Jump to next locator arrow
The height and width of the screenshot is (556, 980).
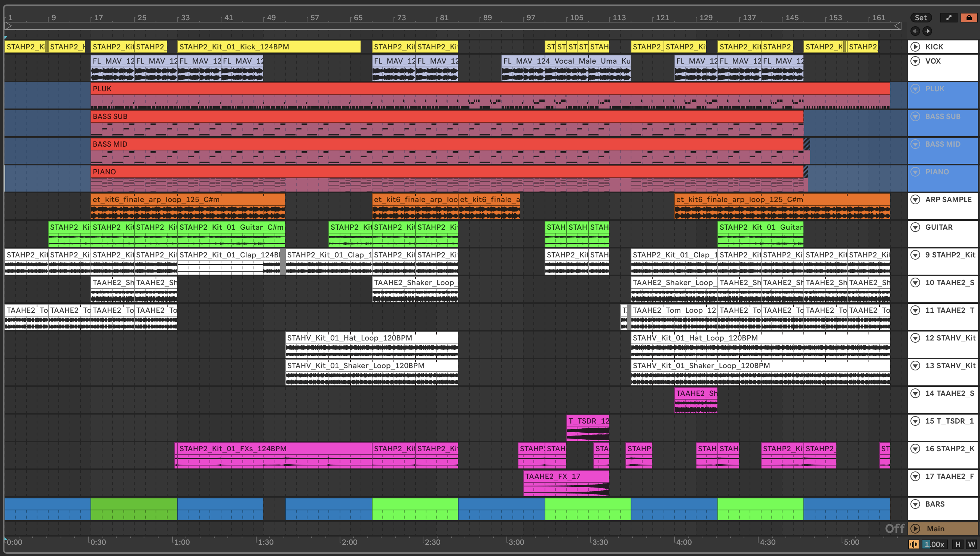927,31
